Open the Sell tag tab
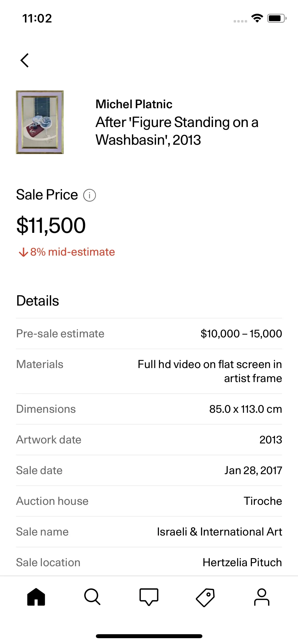 [205, 597]
